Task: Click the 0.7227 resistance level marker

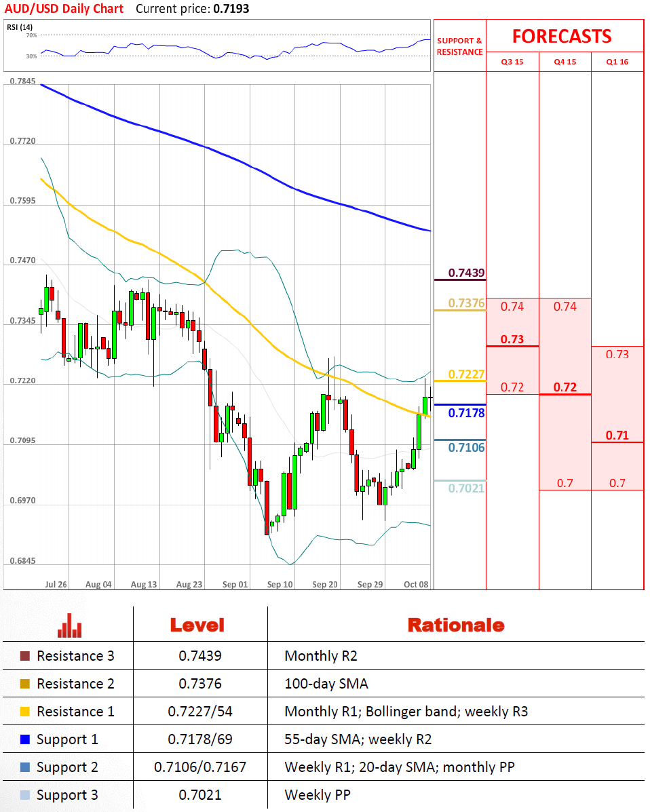Action: (466, 374)
